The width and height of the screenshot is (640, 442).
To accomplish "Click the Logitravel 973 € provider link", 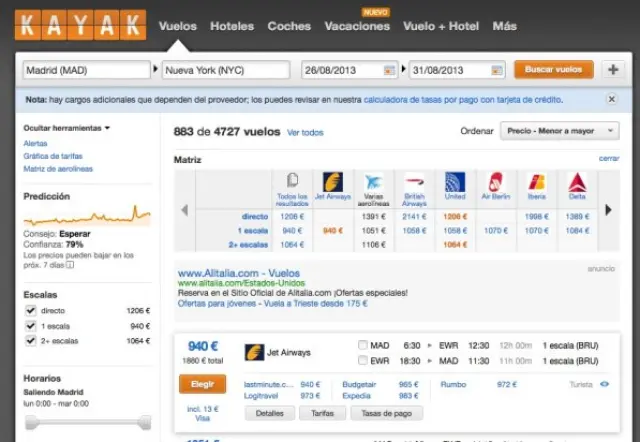I will coord(282,396).
